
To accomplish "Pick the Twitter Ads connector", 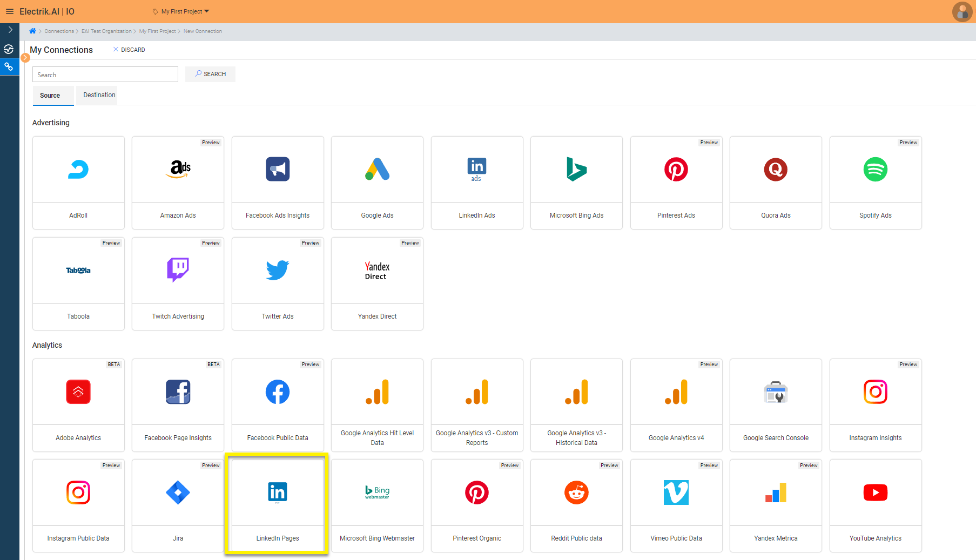I will point(278,284).
